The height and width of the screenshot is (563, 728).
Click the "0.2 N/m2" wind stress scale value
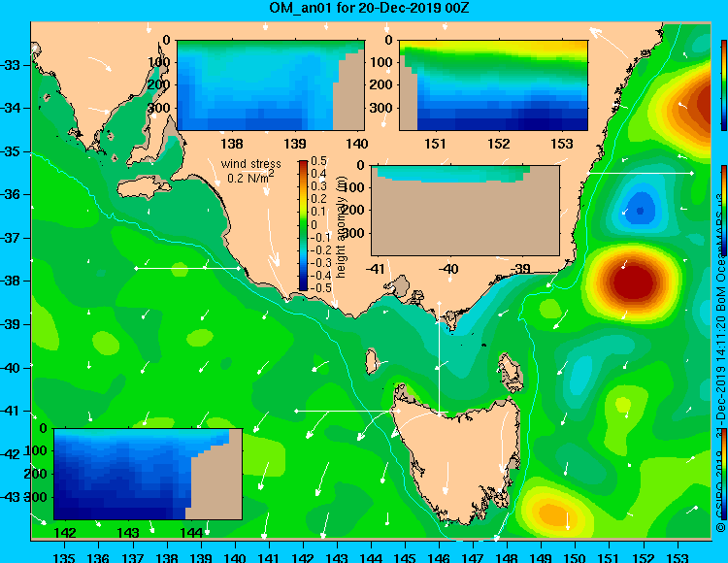click(250, 177)
